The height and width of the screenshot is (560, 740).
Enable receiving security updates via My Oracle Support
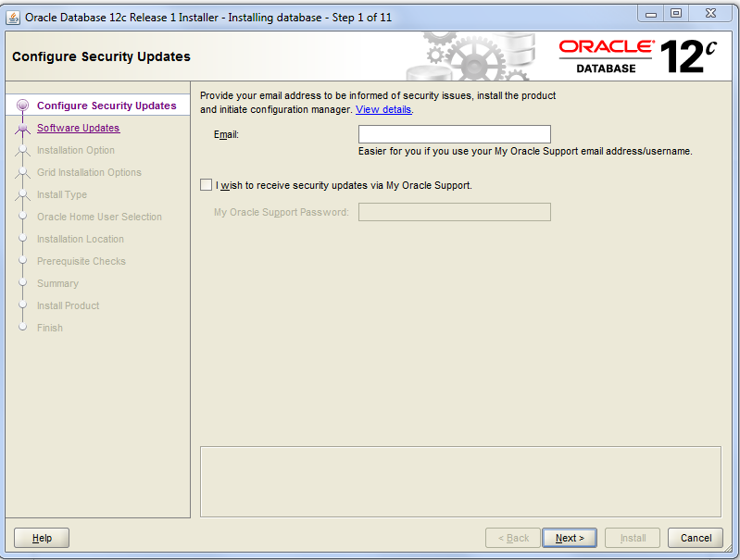click(207, 184)
